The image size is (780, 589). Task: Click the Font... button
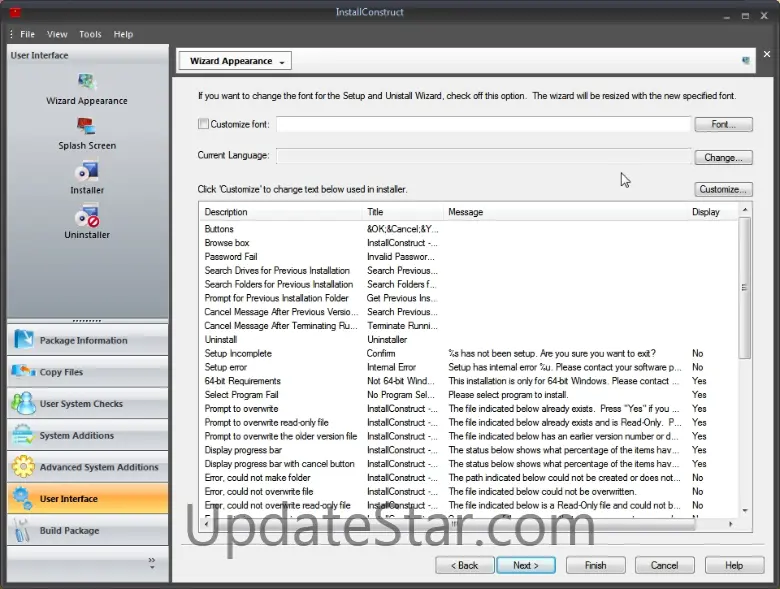click(x=723, y=124)
